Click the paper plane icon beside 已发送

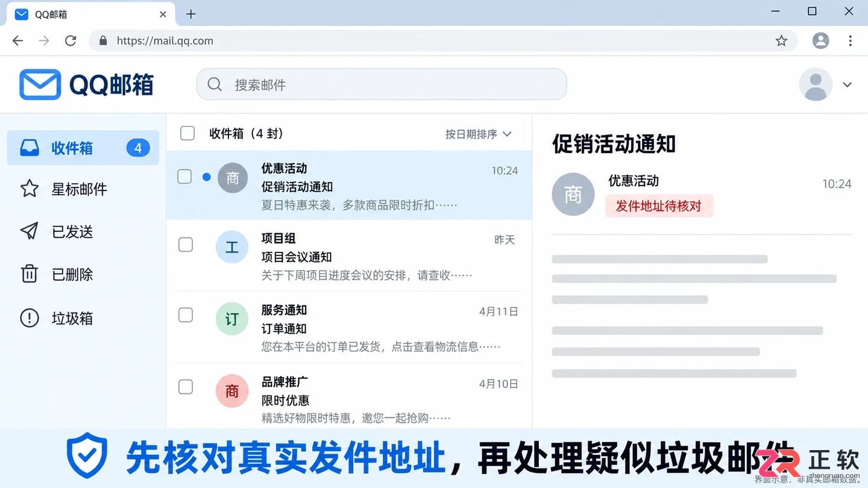(30, 231)
